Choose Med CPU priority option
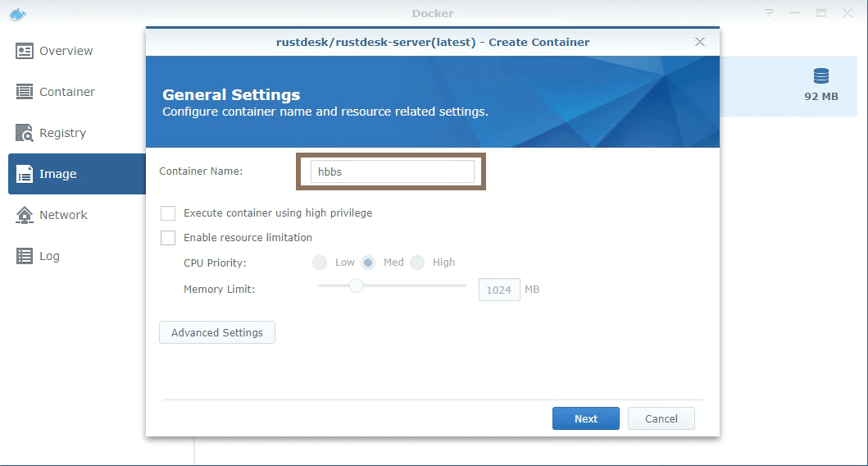This screenshot has height=466, width=868. tap(368, 263)
